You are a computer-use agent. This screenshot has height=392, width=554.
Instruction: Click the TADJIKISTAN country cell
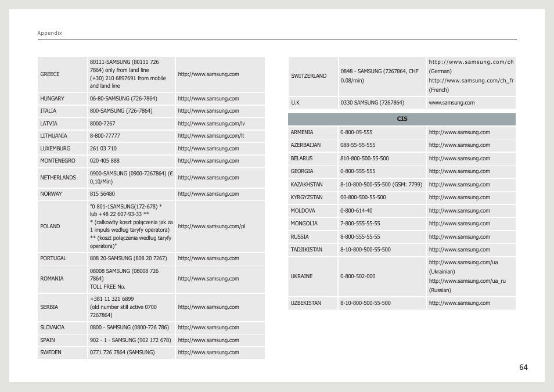click(x=312, y=250)
